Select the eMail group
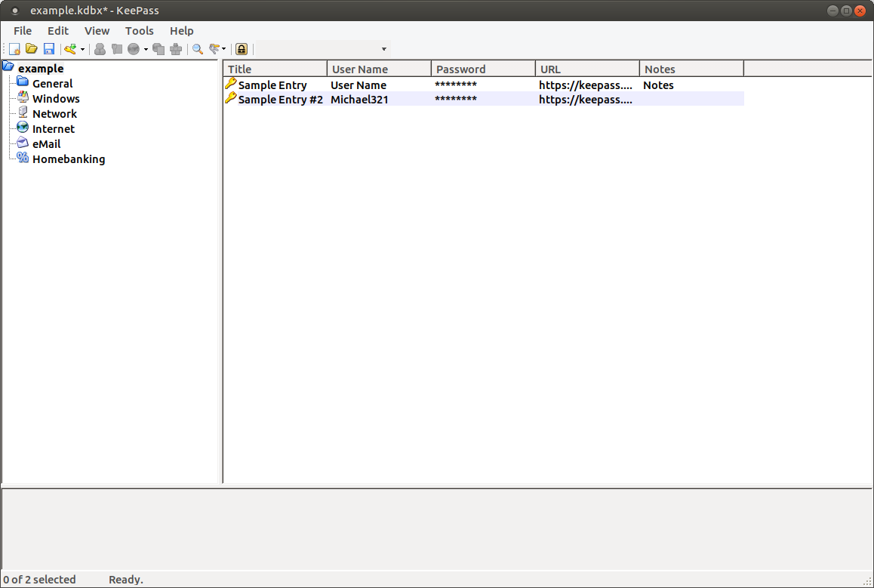This screenshot has height=588, width=874. [x=46, y=144]
